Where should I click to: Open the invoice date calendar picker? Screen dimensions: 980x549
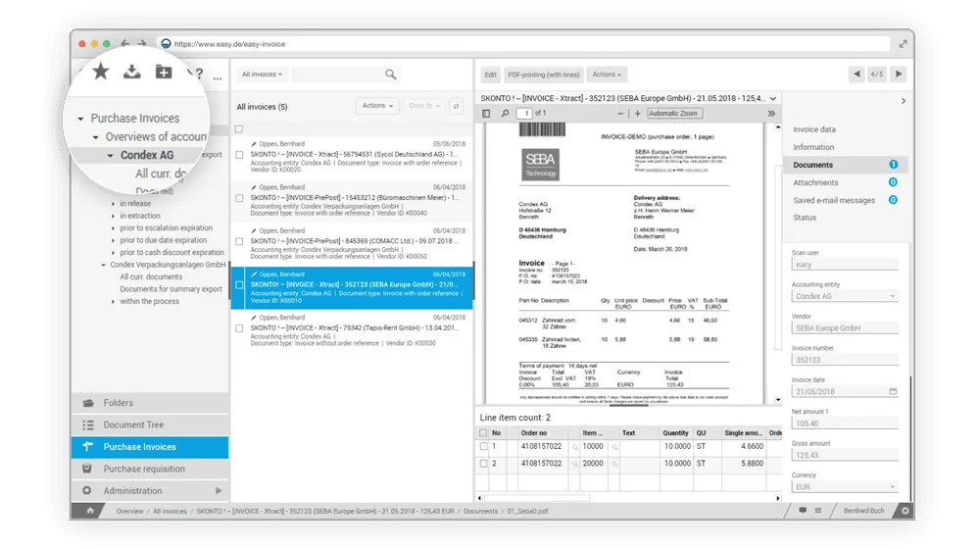tap(893, 391)
